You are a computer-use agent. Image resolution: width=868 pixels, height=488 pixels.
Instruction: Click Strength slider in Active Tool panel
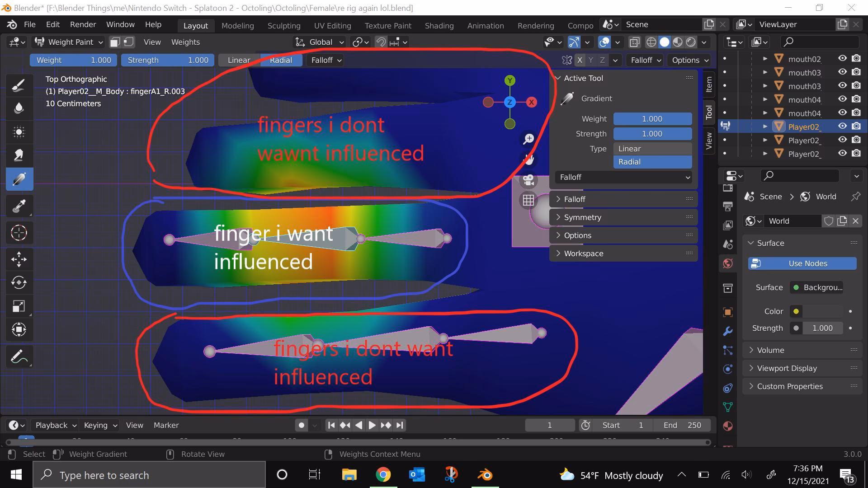652,134
